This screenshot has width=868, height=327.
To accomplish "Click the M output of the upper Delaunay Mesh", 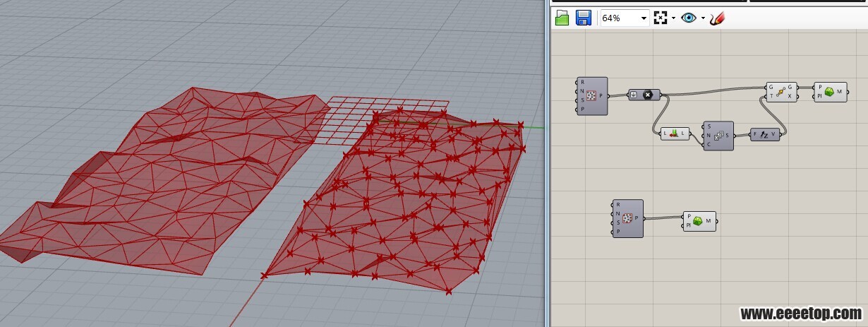I will pos(840,92).
